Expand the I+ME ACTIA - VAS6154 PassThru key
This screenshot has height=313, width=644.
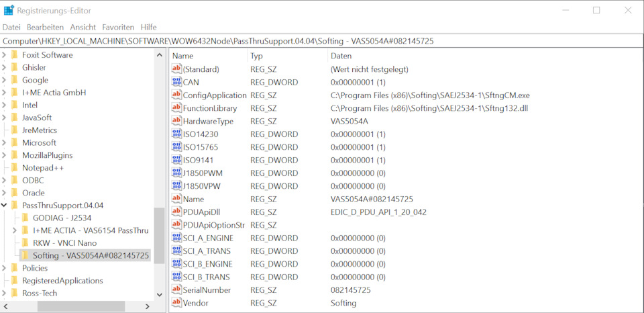15,230
